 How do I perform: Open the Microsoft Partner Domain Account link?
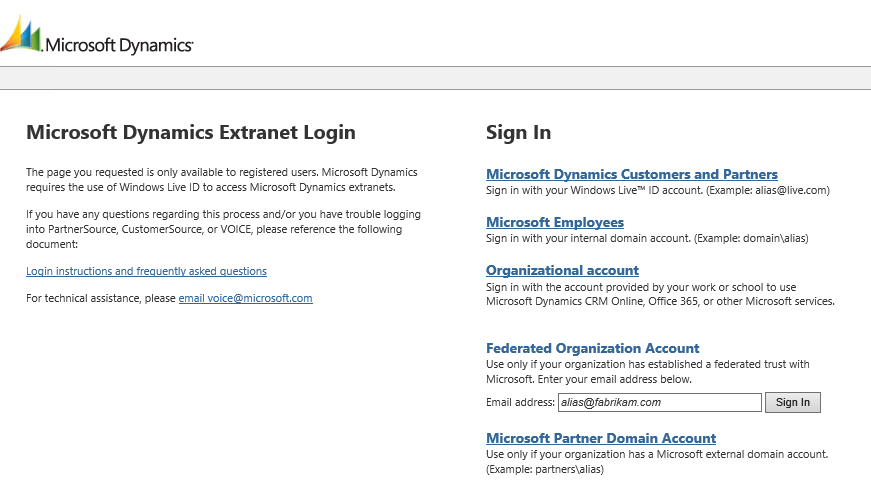(x=600, y=438)
